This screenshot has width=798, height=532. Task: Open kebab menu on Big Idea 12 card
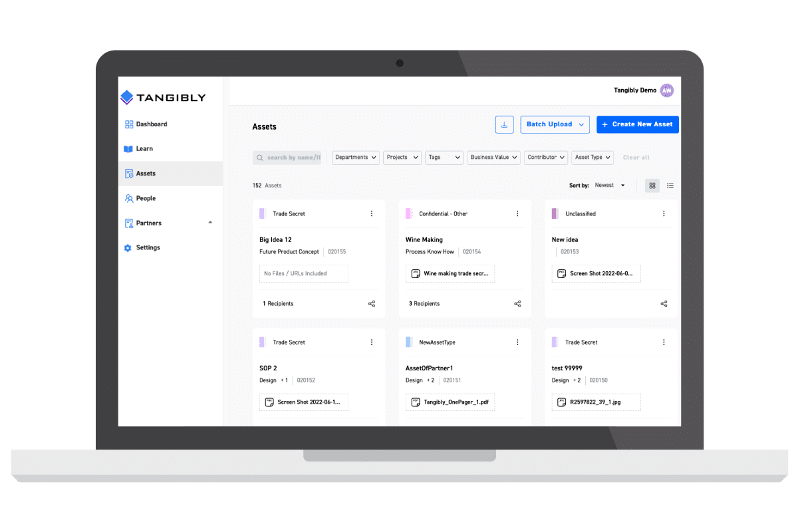pyautogui.click(x=372, y=213)
